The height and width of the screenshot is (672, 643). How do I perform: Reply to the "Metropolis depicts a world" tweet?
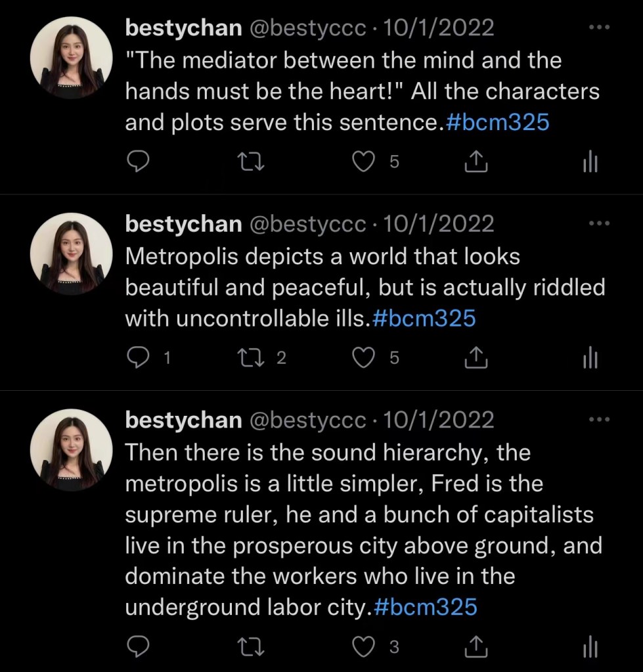coord(137,357)
